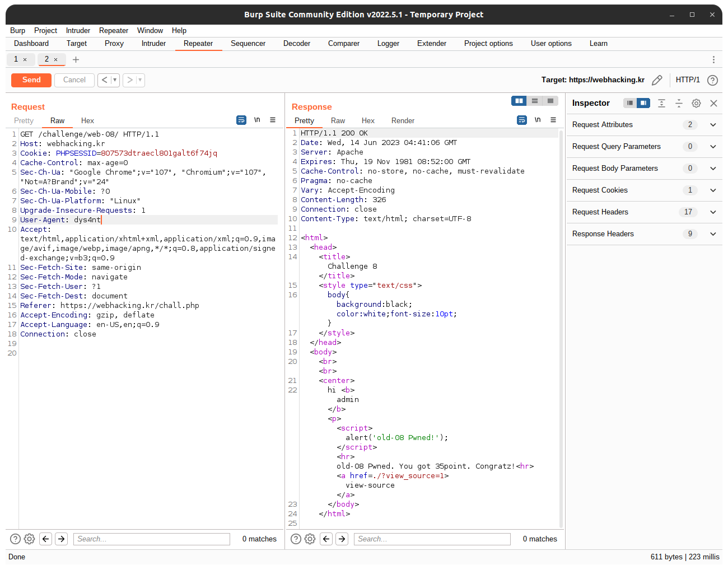Open Repeater help question-mark icon
This screenshot has height=570, width=728.
pos(712,80)
